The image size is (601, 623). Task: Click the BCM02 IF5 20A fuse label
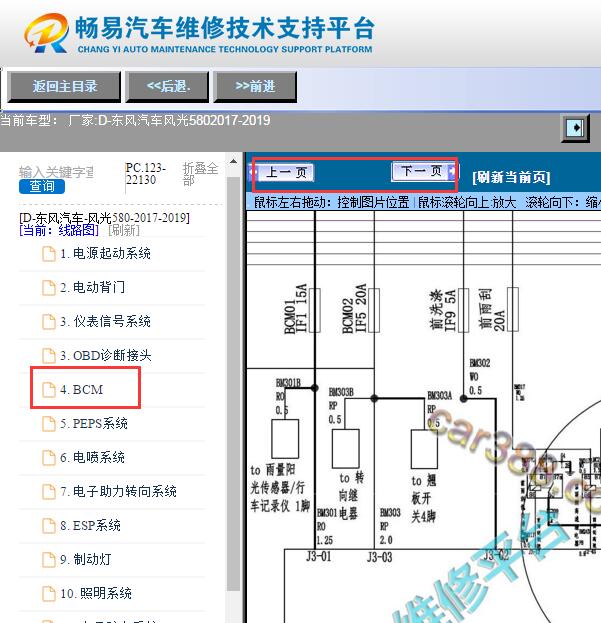click(354, 309)
